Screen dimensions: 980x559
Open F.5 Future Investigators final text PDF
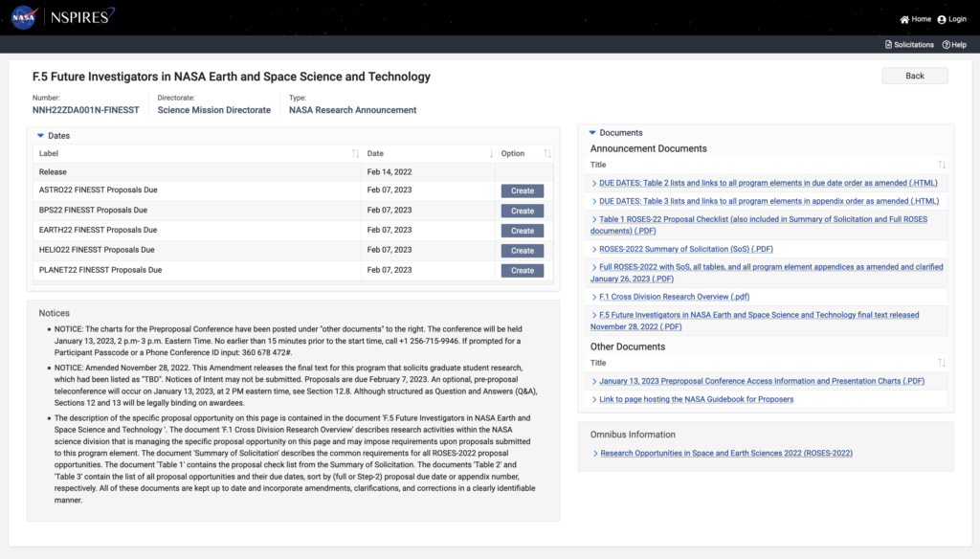[x=754, y=321]
